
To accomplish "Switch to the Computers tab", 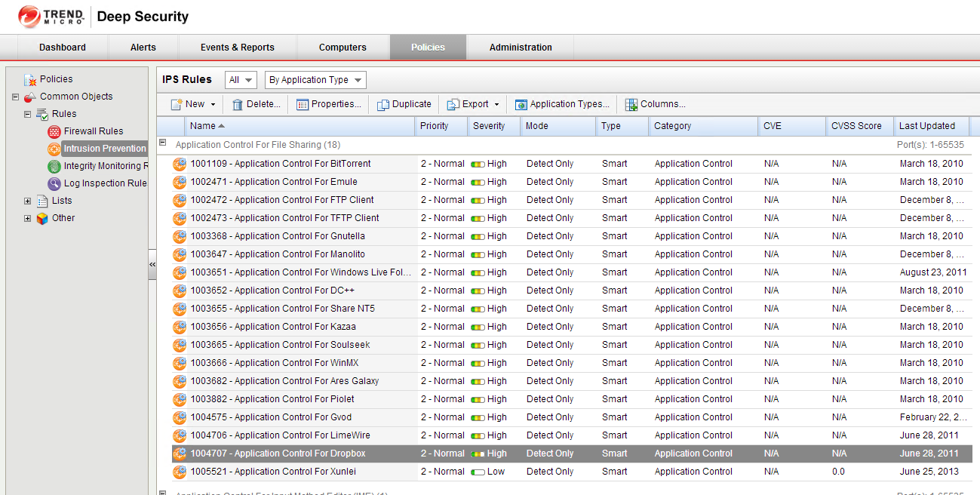I will click(x=343, y=48).
